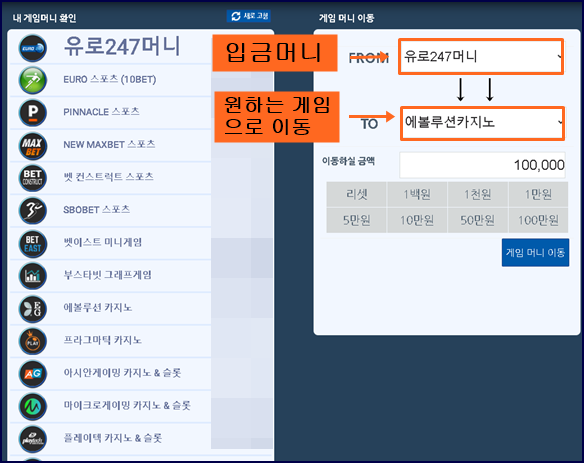Select the 벳 컨스트럭트 스포츠 label
The width and height of the screenshot is (584, 463).
(x=108, y=177)
